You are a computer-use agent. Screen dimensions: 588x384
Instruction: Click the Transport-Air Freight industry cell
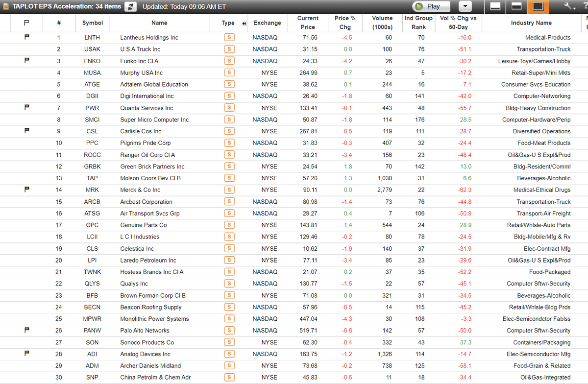click(543, 214)
